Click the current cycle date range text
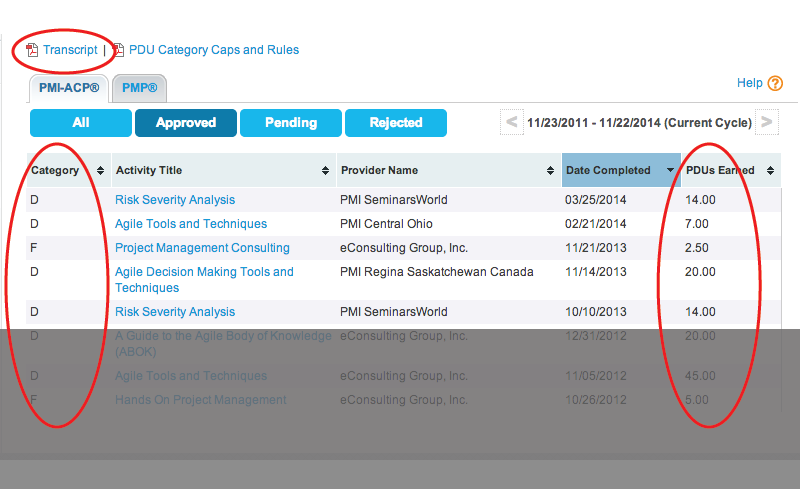800x489 pixels. point(639,123)
